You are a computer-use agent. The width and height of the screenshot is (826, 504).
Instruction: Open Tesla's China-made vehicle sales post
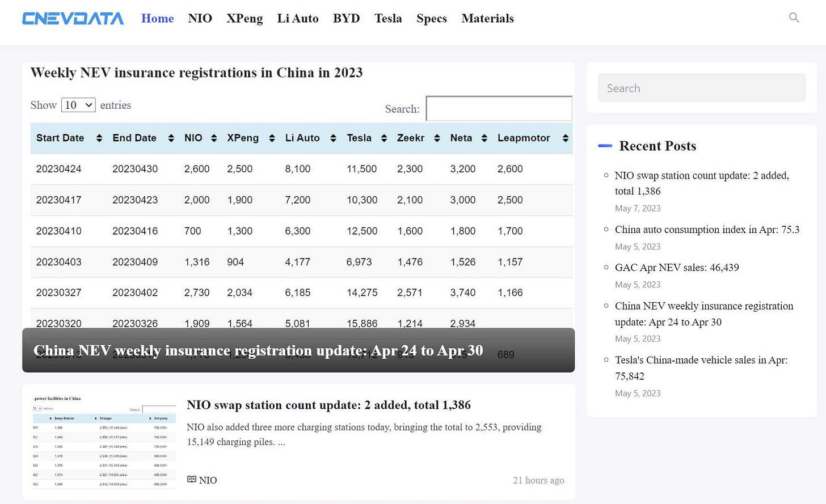point(701,368)
